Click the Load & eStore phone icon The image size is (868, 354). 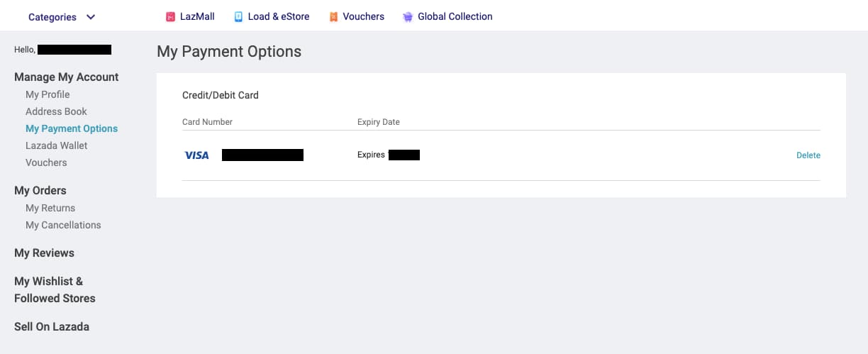(239, 17)
